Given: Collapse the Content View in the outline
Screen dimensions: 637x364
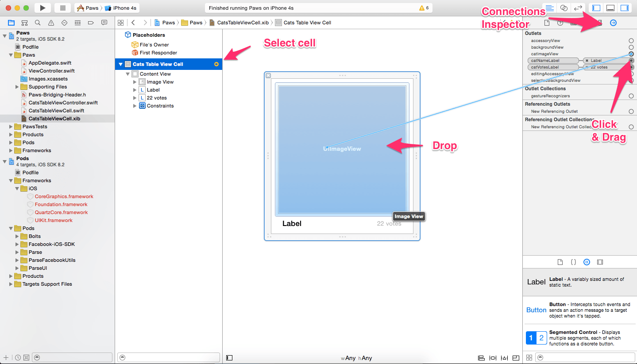Looking at the screenshot, I should coord(127,73).
